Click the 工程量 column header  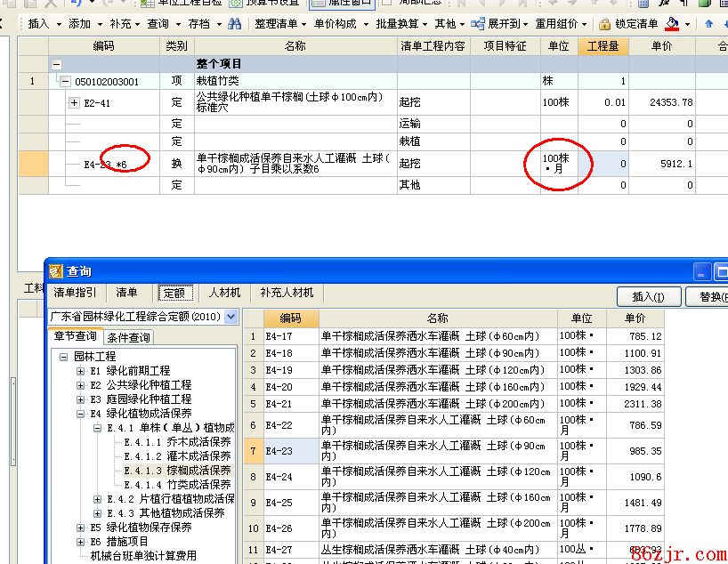point(603,46)
